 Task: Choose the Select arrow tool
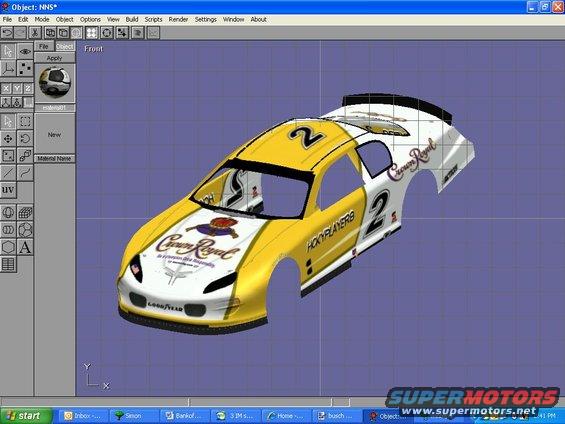(x=8, y=121)
